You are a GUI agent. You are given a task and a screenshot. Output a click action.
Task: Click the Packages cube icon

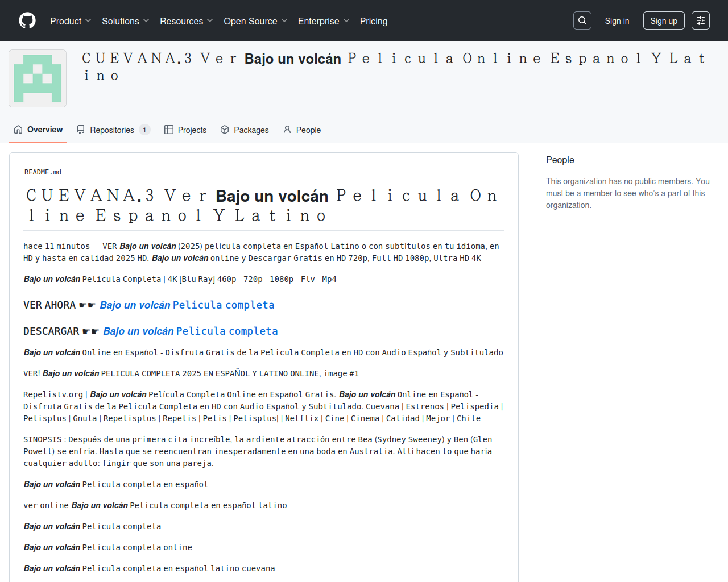tap(225, 130)
